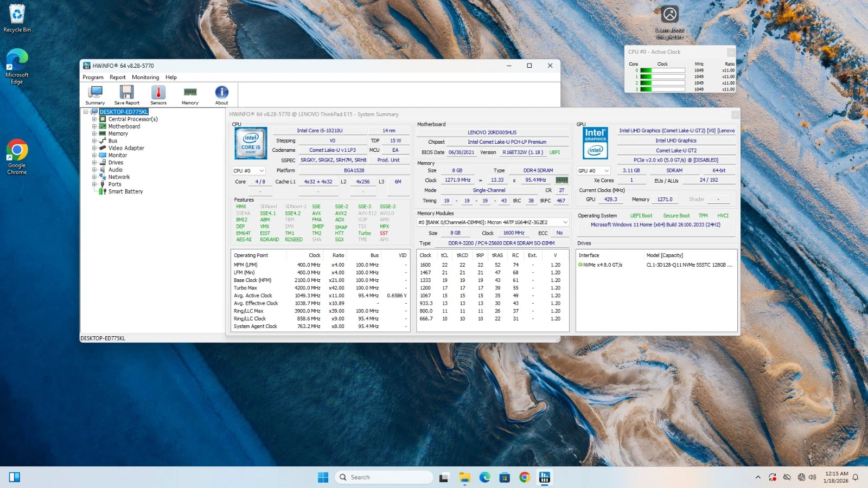Open Microsoft Store from the taskbar

(505, 477)
